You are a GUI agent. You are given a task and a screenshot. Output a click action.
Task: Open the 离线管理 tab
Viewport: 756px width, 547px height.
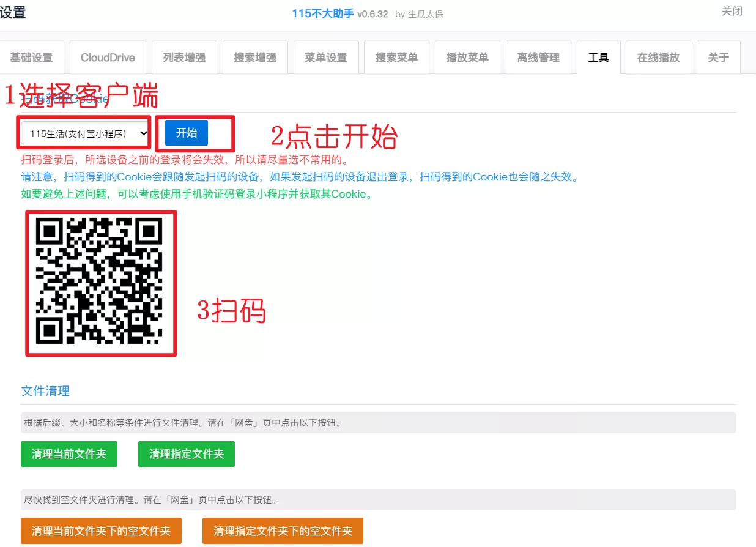(538, 58)
